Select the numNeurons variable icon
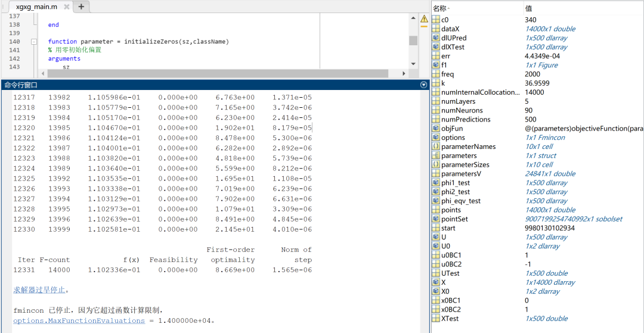 436,110
